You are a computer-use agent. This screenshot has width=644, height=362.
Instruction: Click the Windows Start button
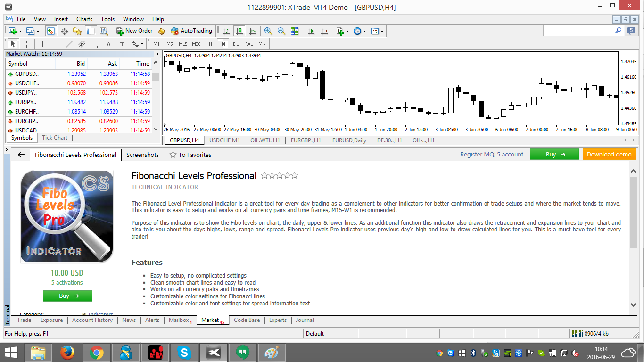11,353
